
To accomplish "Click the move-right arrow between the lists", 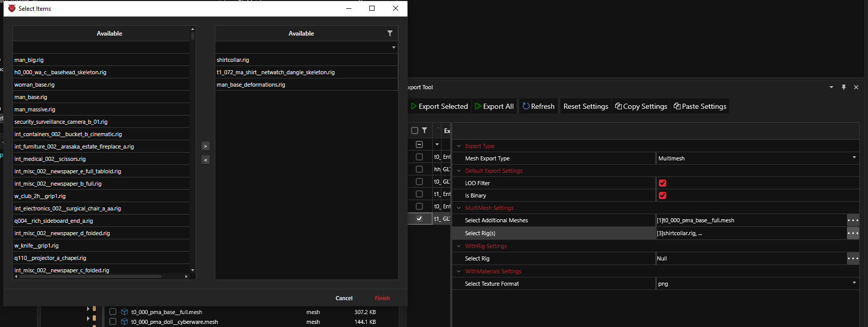I will click(x=206, y=146).
